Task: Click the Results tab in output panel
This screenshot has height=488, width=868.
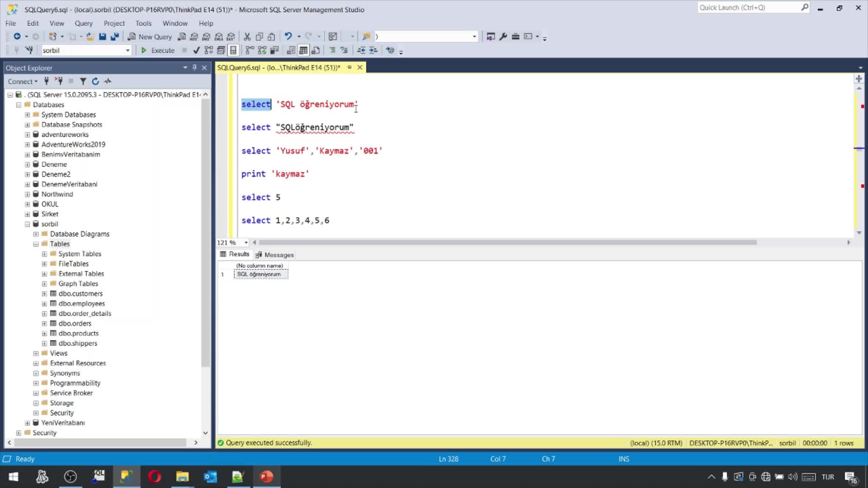Action: tap(238, 254)
